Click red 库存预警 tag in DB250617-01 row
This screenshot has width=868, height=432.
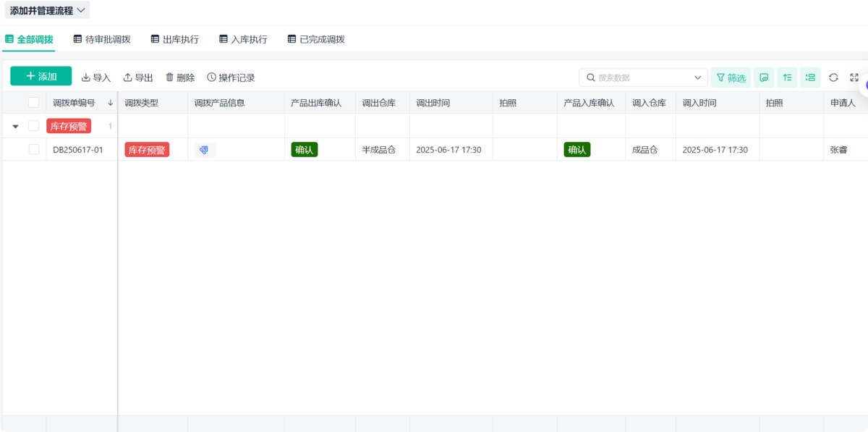tap(147, 150)
